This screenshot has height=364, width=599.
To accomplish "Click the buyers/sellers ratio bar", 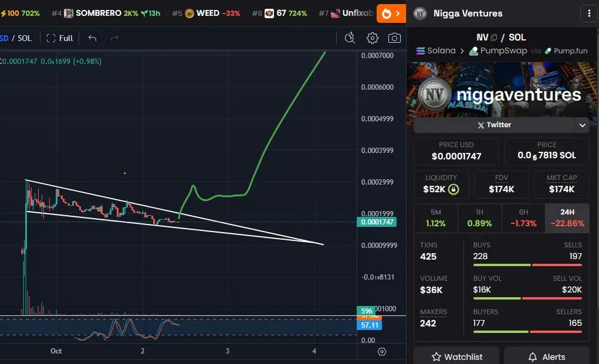I will coord(527,332).
